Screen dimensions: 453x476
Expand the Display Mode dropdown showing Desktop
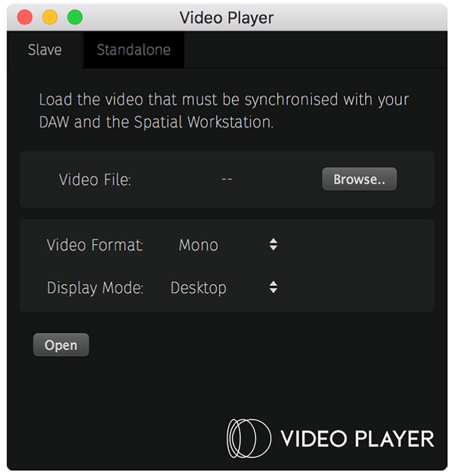pyautogui.click(x=198, y=288)
